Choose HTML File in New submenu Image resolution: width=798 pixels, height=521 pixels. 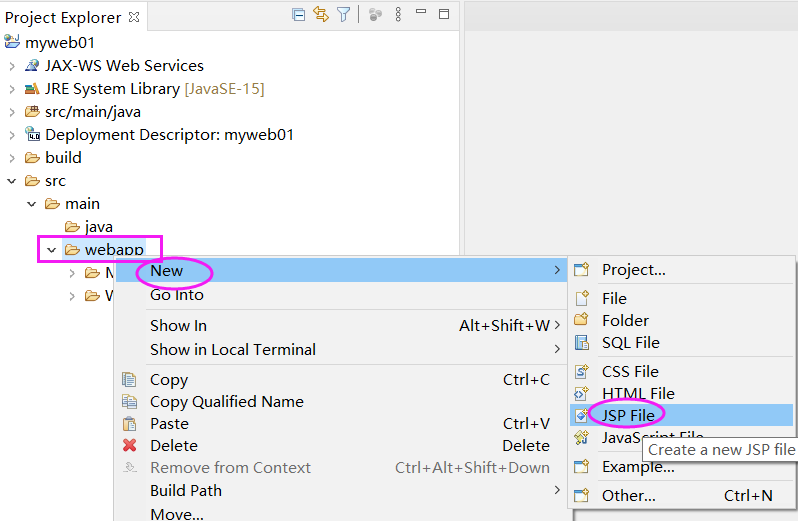click(x=681, y=393)
